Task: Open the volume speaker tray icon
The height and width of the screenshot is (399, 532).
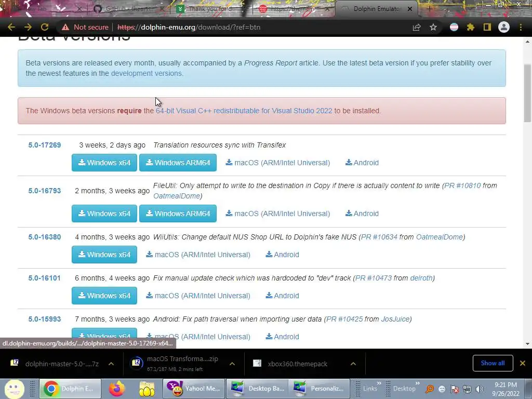Action: (480, 389)
